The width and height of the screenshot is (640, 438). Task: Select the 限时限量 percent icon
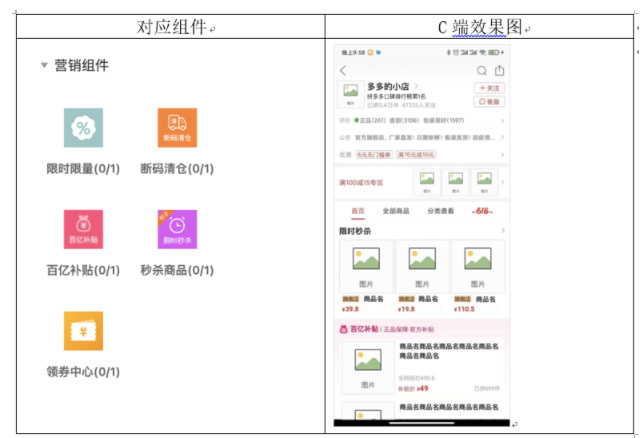point(83,128)
